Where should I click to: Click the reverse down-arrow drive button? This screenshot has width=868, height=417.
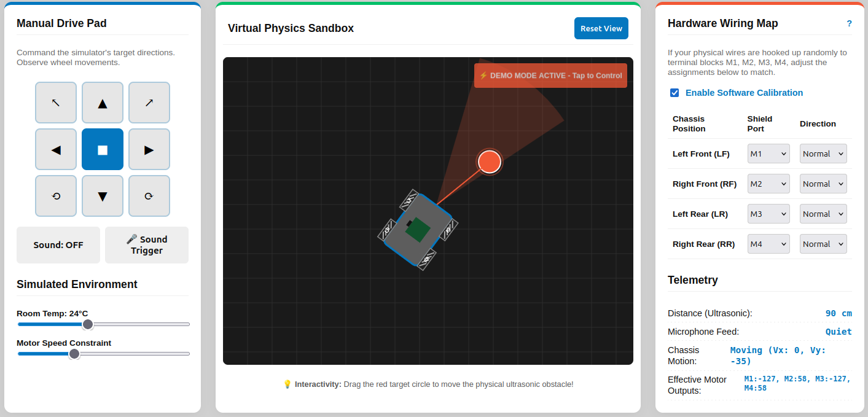[x=103, y=196]
